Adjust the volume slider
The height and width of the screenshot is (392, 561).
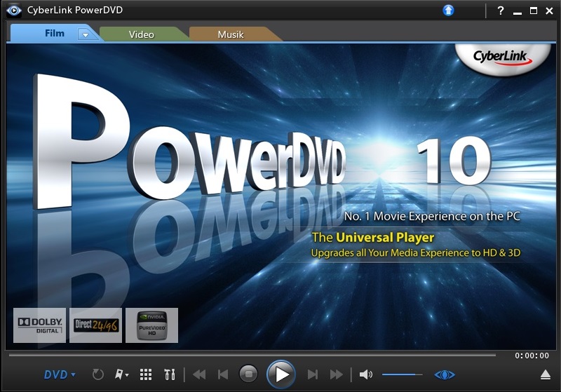point(402,374)
